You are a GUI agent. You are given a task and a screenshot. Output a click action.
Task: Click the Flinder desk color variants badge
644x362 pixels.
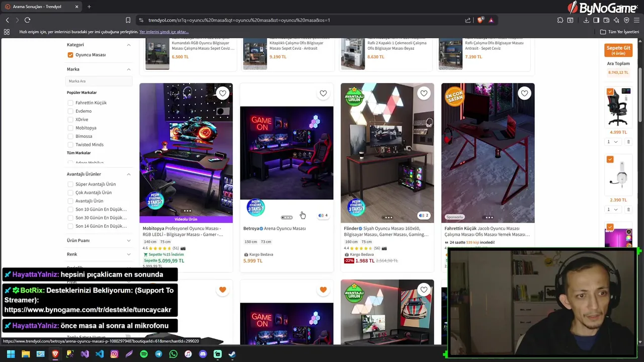[424, 215]
